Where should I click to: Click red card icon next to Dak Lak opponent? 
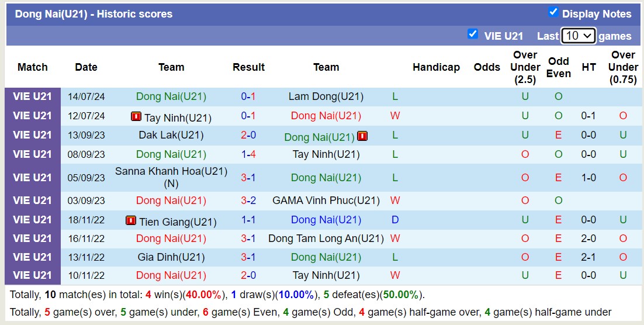[x=362, y=136]
